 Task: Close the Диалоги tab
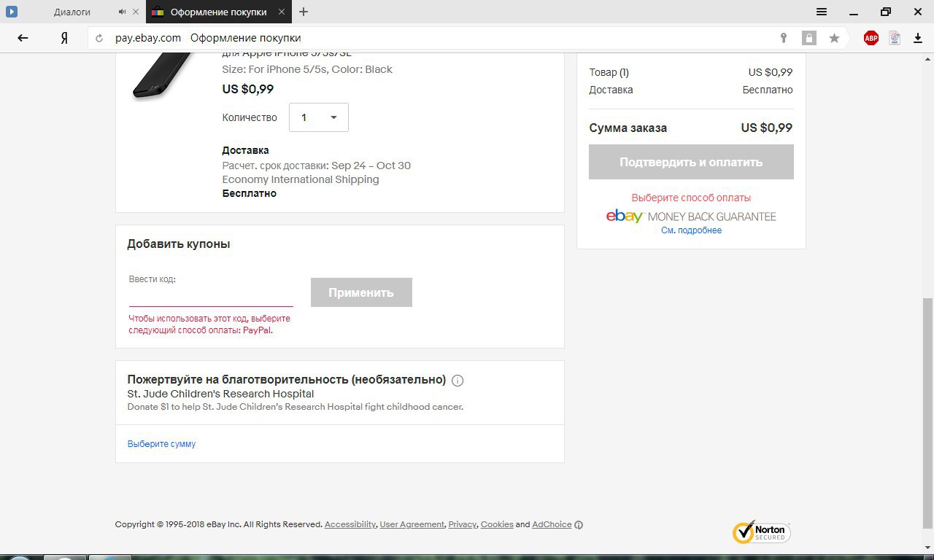point(135,12)
